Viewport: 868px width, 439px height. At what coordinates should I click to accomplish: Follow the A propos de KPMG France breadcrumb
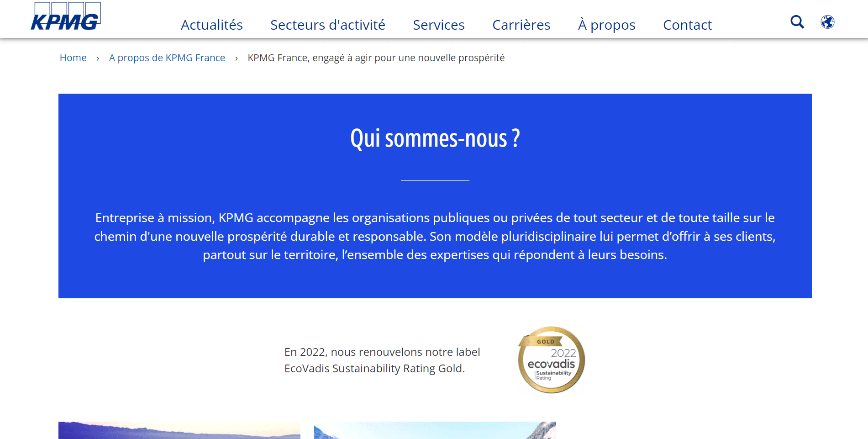tap(167, 58)
